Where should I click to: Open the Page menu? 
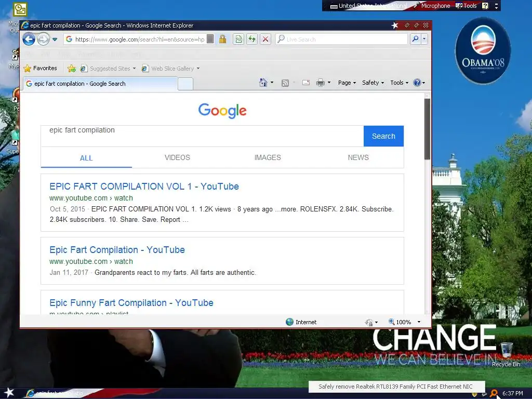[x=347, y=83]
